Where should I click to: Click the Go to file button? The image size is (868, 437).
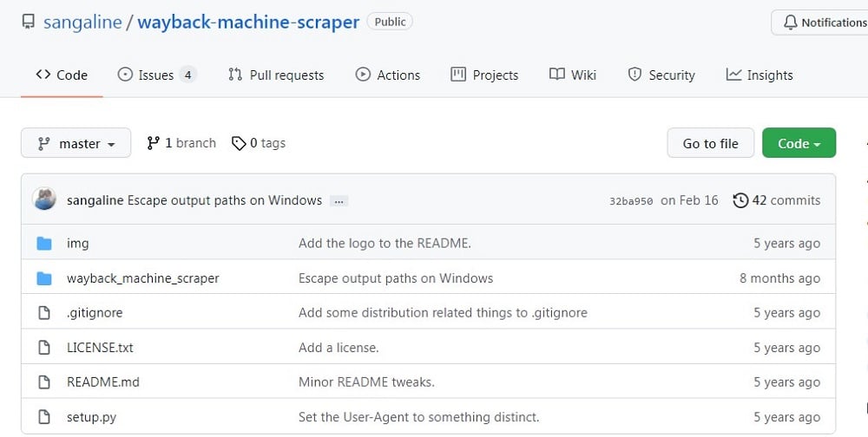click(x=710, y=143)
